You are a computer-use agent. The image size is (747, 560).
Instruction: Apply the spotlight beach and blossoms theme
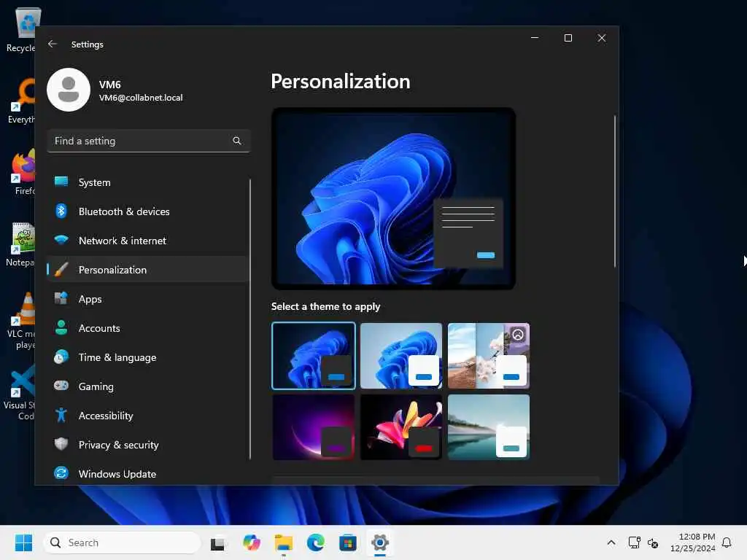coord(489,356)
